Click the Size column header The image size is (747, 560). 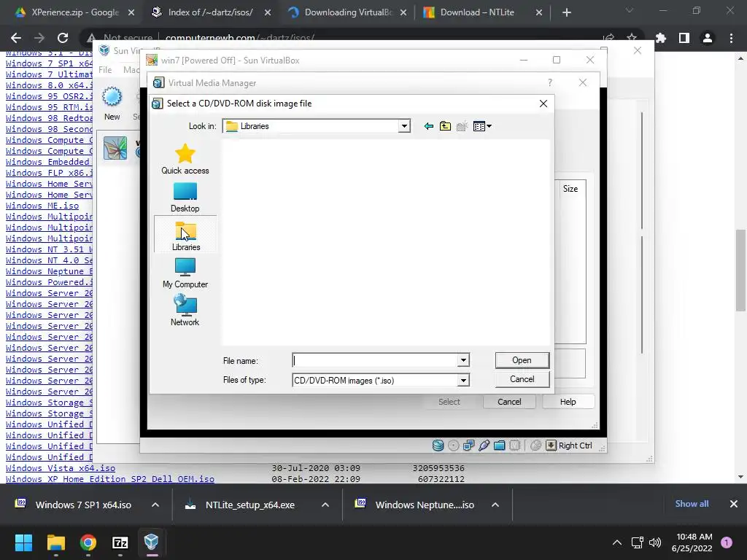click(570, 189)
